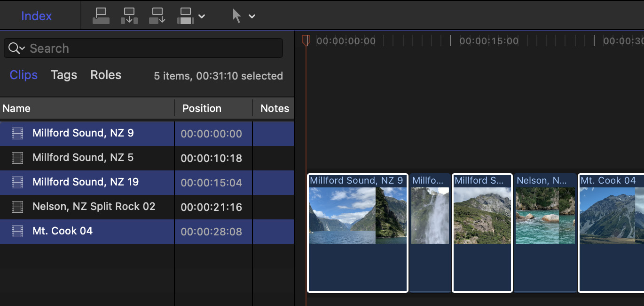Viewport: 644px width, 306px height.
Task: Switch to the Tags tab
Action: pyautogui.click(x=64, y=75)
